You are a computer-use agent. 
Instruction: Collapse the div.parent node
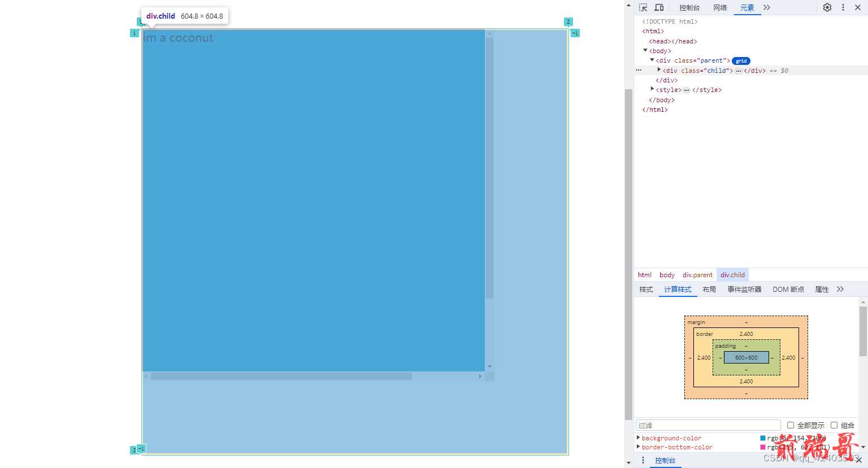pyautogui.click(x=652, y=60)
